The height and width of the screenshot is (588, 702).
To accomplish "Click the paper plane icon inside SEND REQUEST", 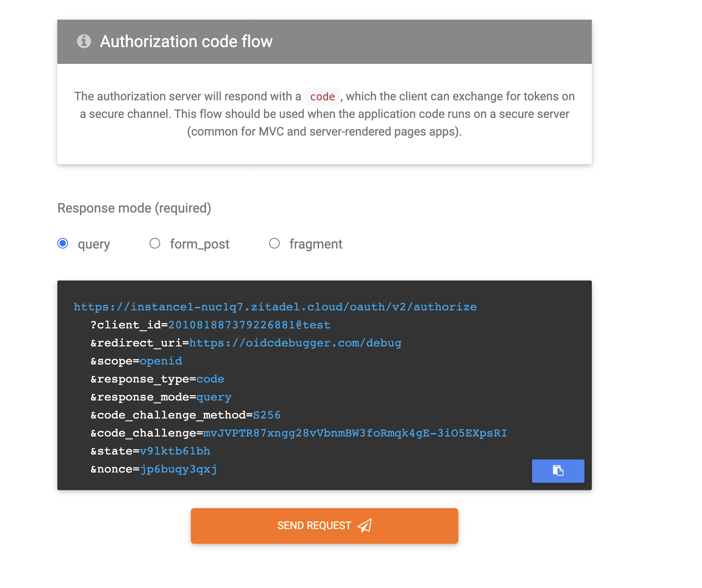I will click(x=364, y=526).
